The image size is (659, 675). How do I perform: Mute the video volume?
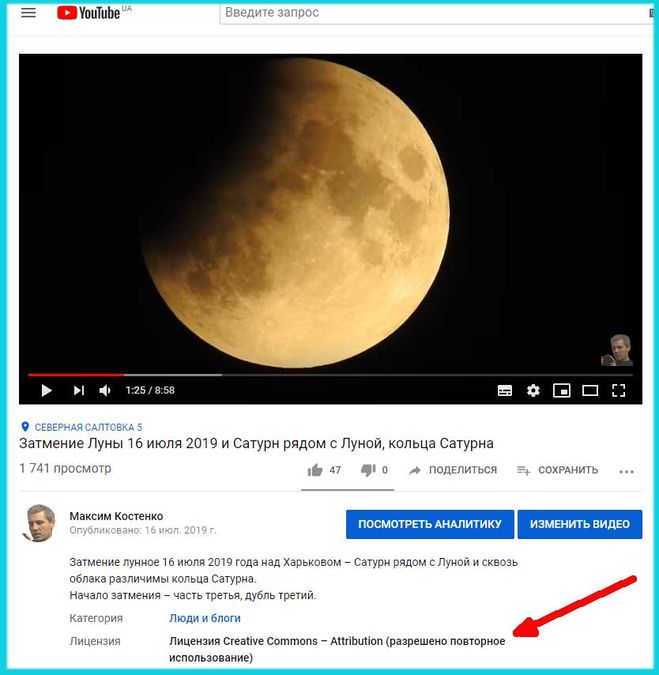pos(105,390)
